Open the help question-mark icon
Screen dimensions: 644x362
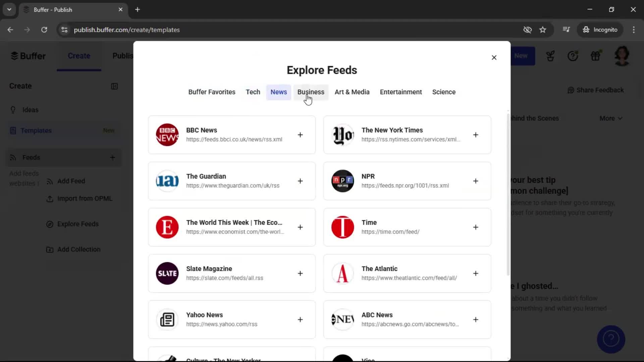coord(573,56)
